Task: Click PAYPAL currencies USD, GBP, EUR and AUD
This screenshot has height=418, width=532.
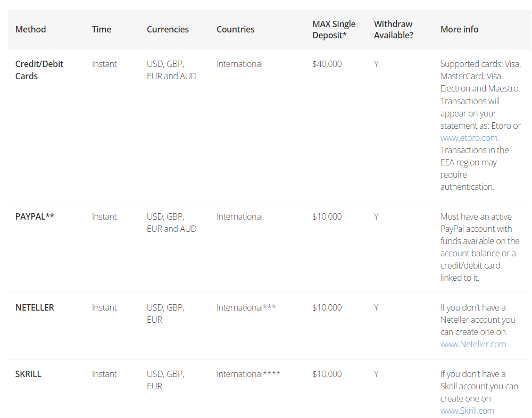Action: (172, 223)
